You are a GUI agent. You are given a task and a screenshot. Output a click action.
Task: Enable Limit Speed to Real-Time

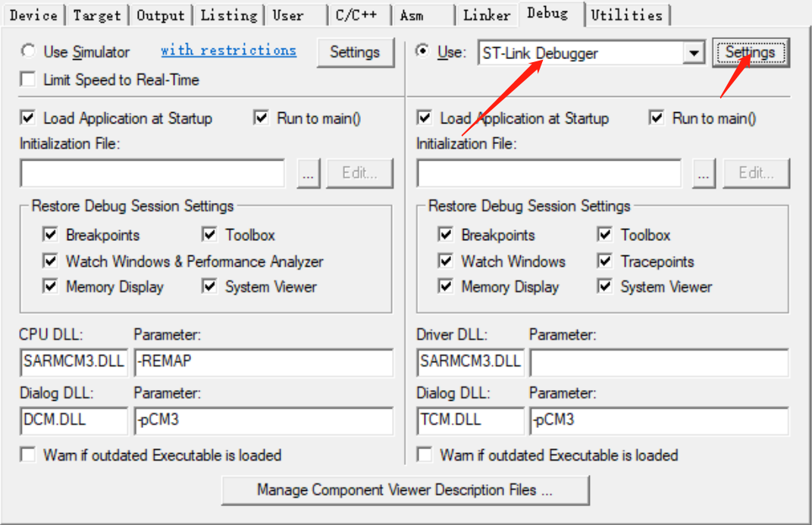coord(29,80)
